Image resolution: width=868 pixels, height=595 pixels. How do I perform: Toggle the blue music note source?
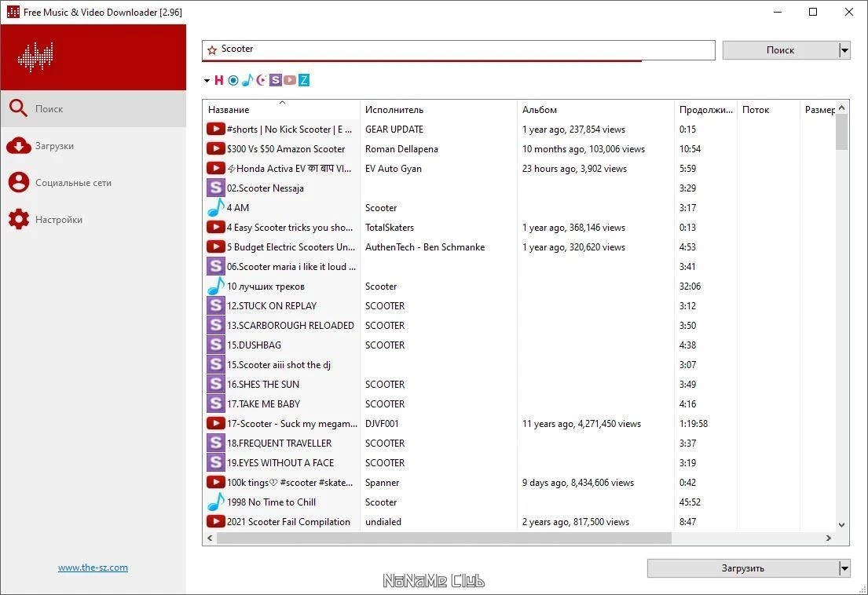pyautogui.click(x=247, y=80)
